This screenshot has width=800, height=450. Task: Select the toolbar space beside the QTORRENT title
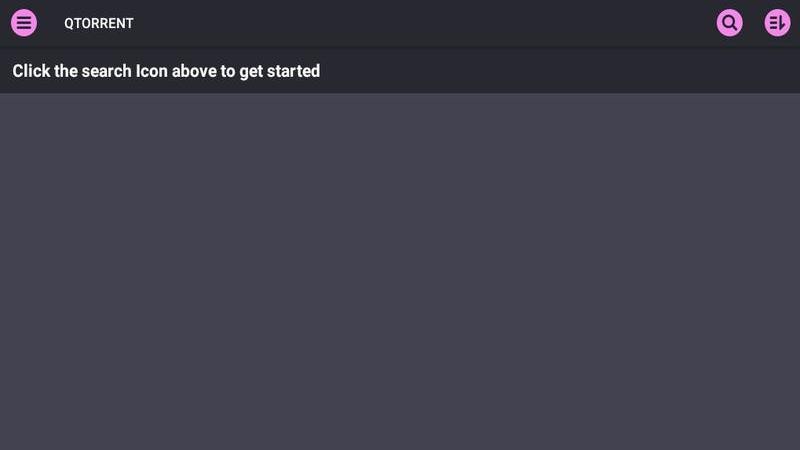coord(423,23)
